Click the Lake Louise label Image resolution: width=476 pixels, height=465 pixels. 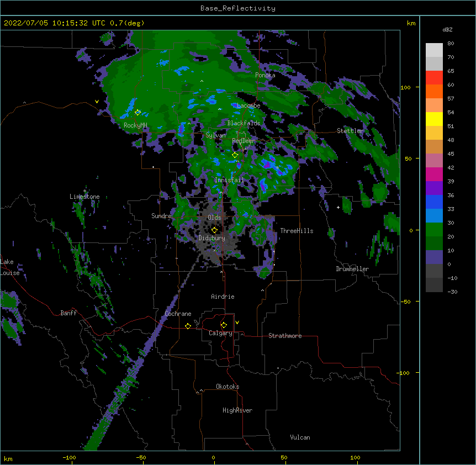[9, 267]
